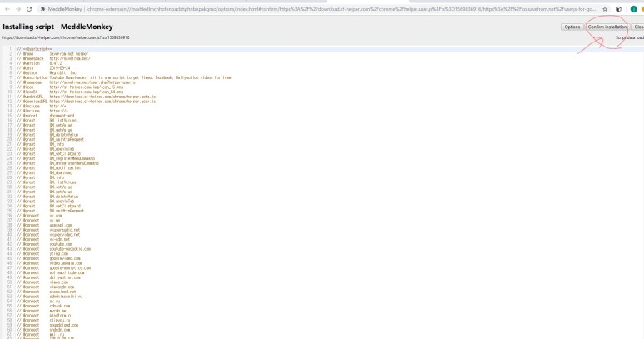Click the browser forward arrow
Image resolution: width=644 pixels, height=339 pixels.
18,9
